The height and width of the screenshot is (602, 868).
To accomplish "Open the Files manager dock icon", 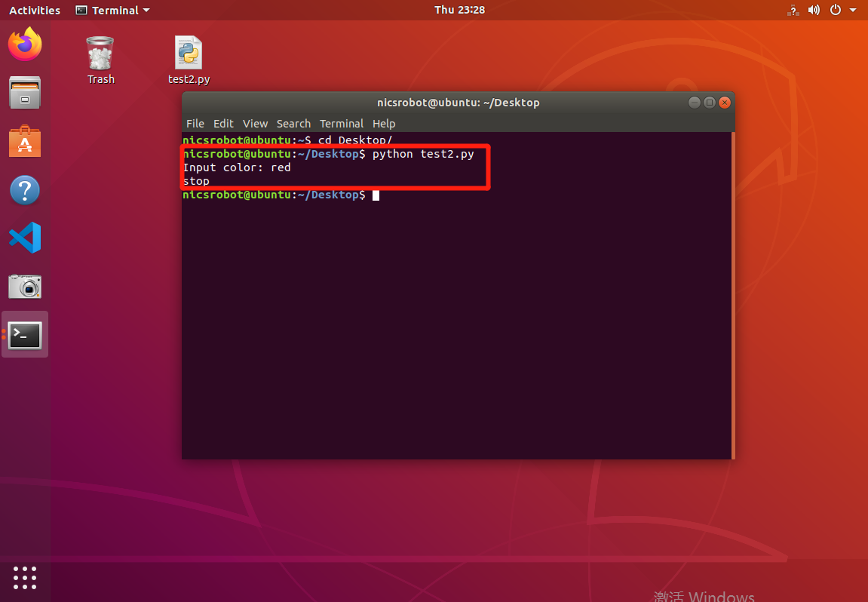I will [x=25, y=93].
